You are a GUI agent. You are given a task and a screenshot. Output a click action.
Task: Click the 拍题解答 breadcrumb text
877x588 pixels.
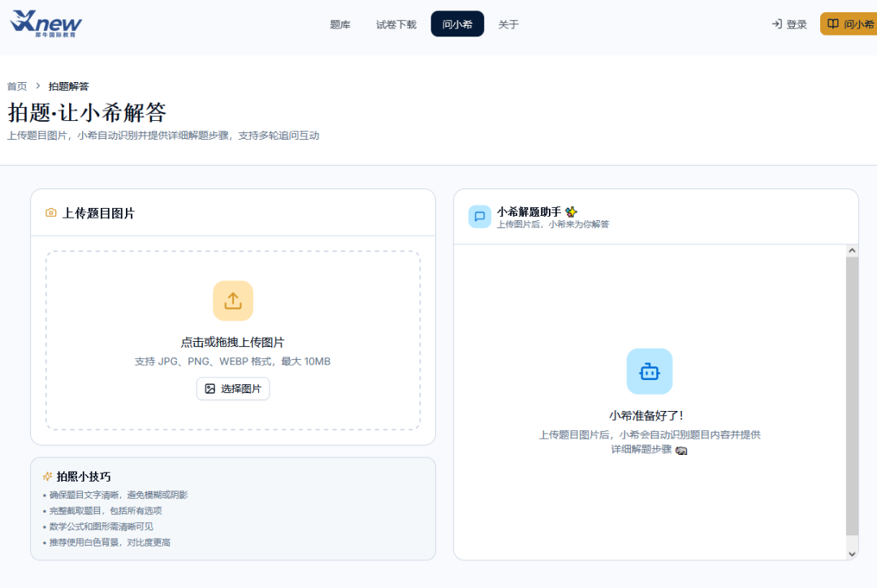[x=68, y=86]
